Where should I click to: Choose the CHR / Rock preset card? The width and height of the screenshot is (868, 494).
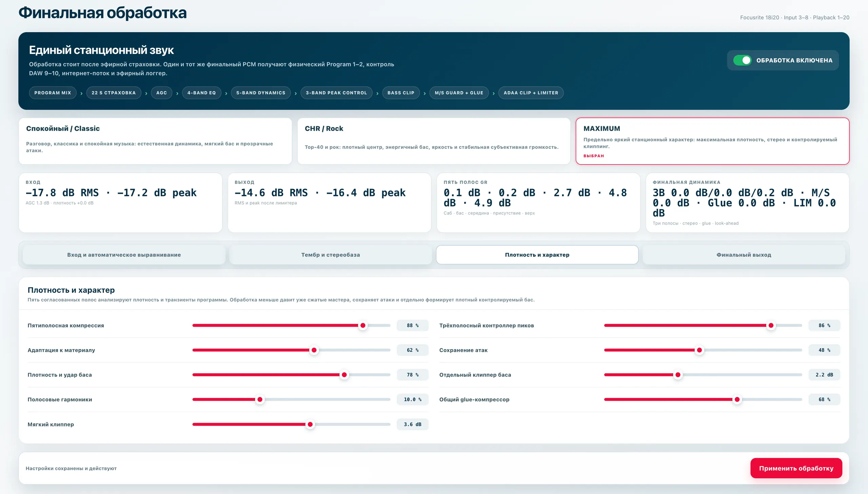(x=434, y=141)
